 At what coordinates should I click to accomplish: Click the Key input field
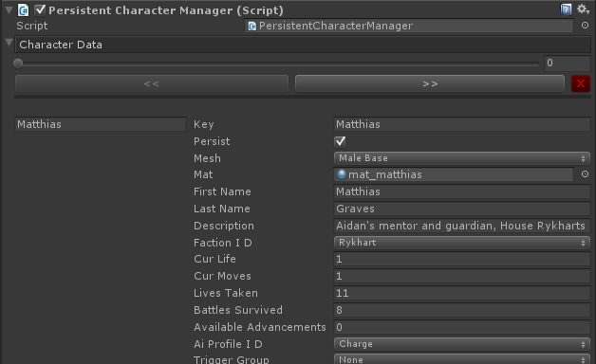(x=462, y=124)
